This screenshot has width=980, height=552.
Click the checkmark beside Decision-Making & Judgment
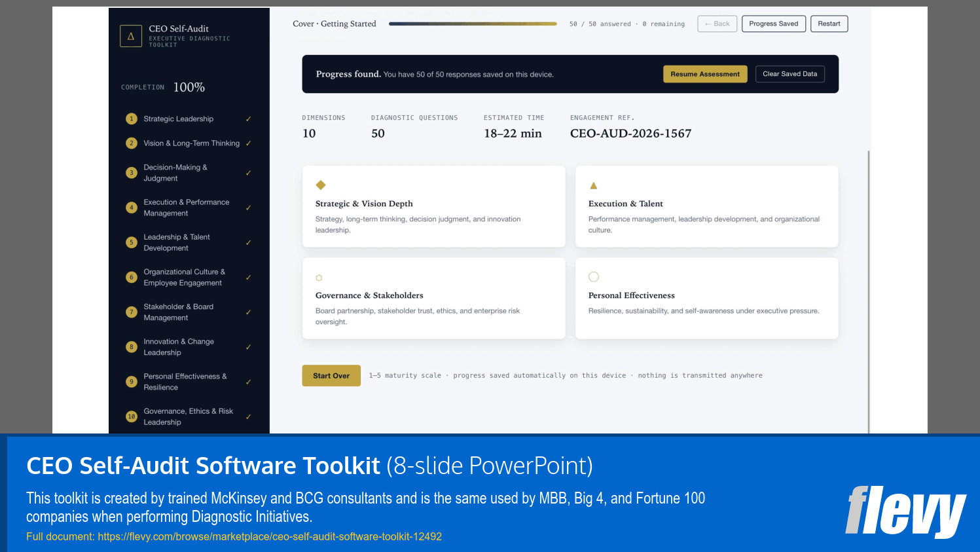pos(249,173)
